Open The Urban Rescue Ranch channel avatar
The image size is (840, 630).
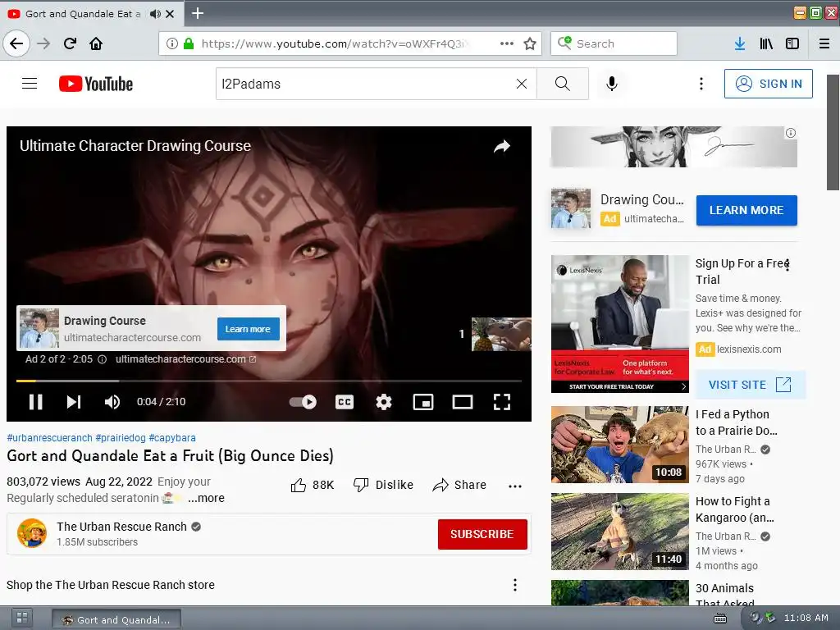tap(32, 533)
